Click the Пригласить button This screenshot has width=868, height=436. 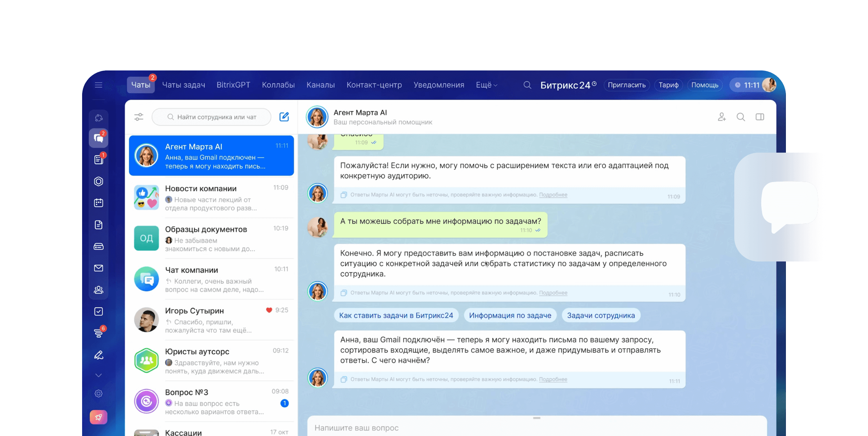(x=627, y=85)
